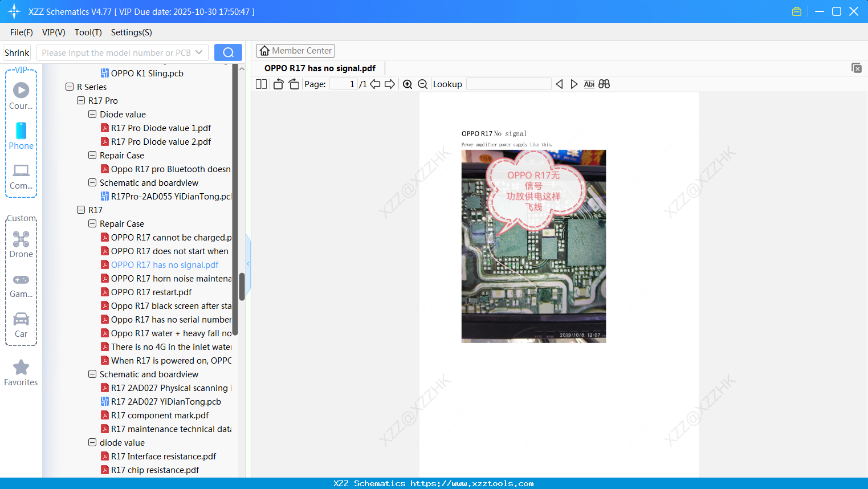Viewport: 868px width, 489px height.
Task: Select the OPPO R17 has no signal.pdf tab
Action: tap(319, 68)
